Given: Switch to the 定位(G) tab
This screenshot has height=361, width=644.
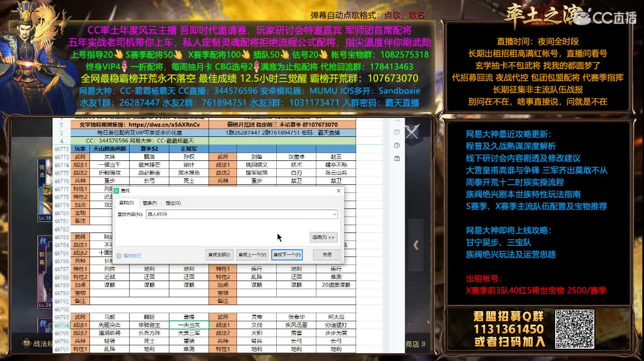Looking at the screenshot, I should pyautogui.click(x=173, y=203).
